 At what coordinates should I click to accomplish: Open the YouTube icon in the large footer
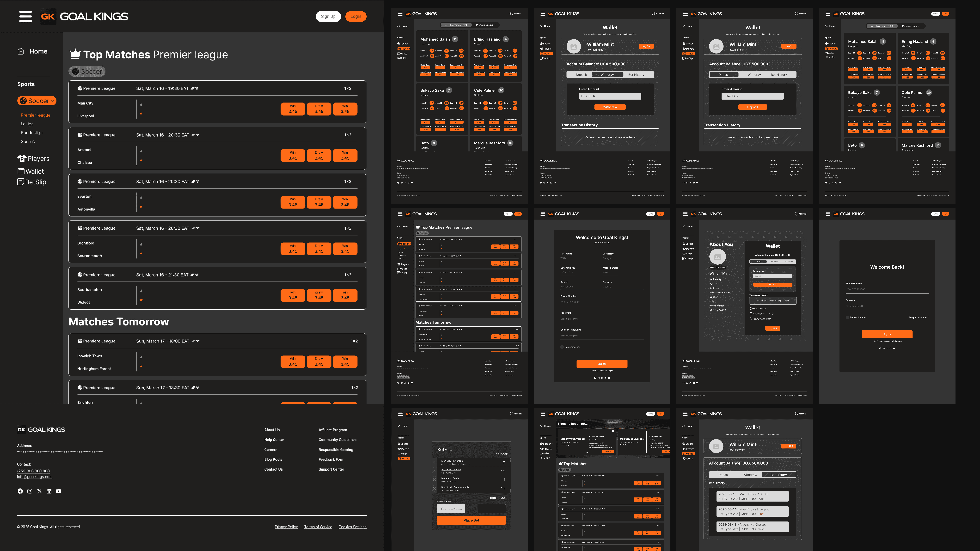[59, 491]
